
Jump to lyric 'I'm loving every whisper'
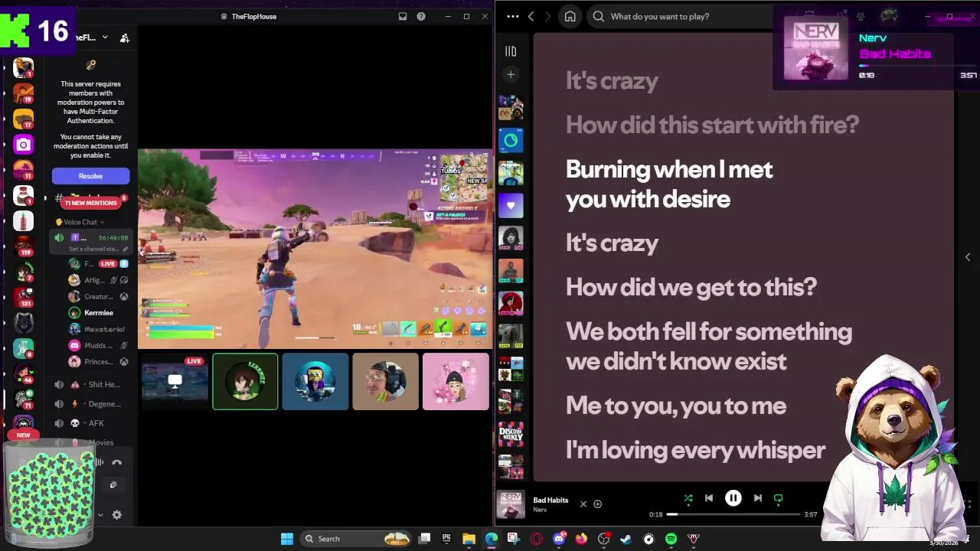(x=695, y=450)
